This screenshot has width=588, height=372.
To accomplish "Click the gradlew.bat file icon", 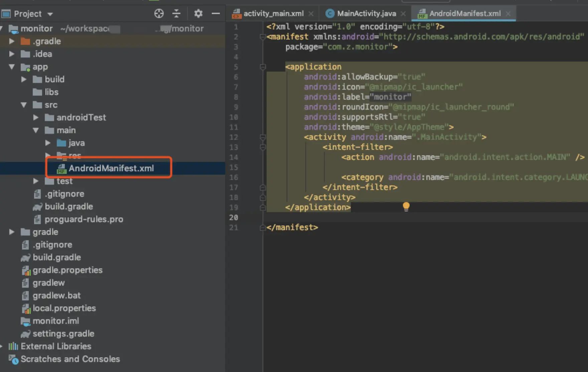I will point(25,296).
